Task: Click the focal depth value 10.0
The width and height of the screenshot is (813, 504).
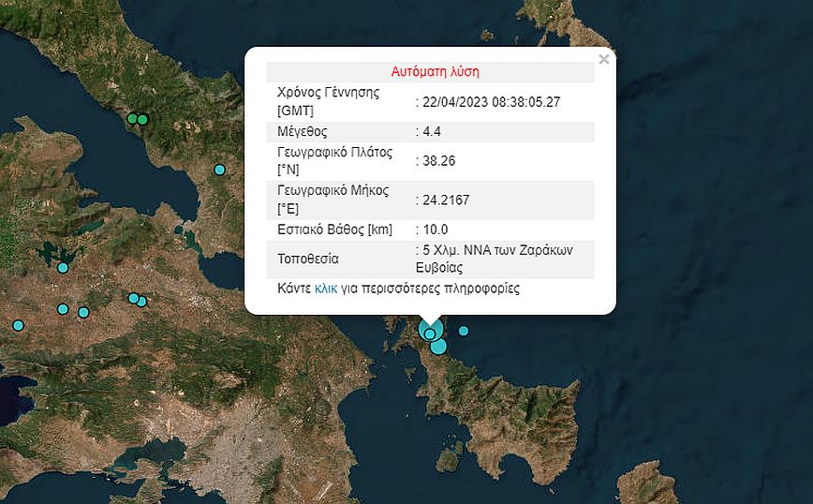Action: (x=436, y=230)
